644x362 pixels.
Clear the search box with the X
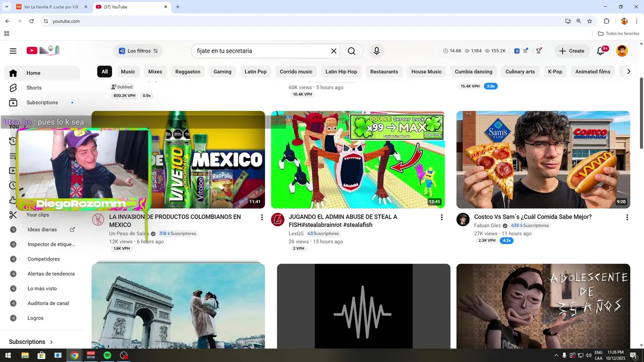click(x=334, y=51)
